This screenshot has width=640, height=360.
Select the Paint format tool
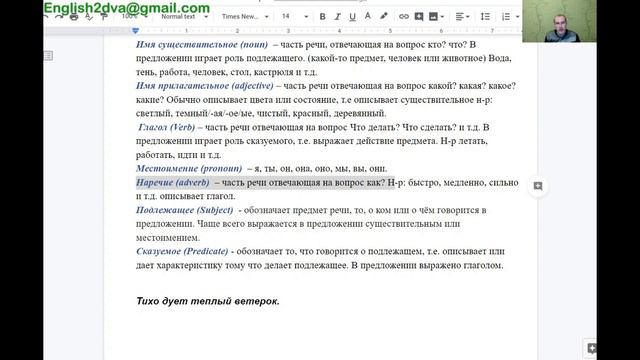pyautogui.click(x=104, y=17)
